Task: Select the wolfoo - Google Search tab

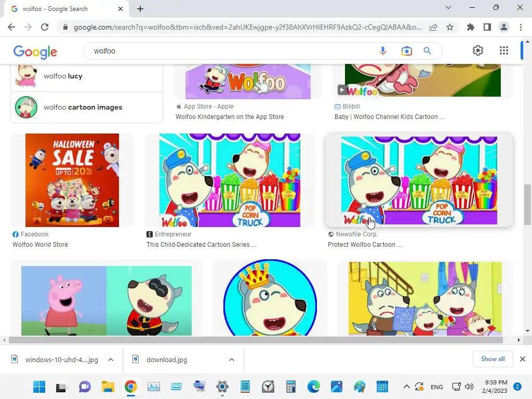Action: coord(67,9)
